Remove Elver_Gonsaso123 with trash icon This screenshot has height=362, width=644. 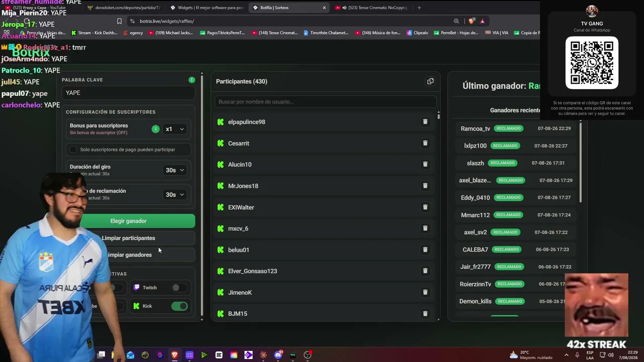[425, 271]
